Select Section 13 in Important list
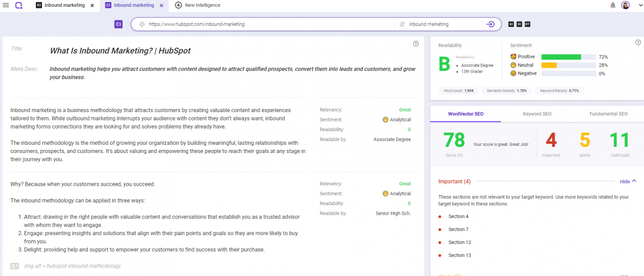Viewport: 644px width, 276px height. pyautogui.click(x=460, y=255)
